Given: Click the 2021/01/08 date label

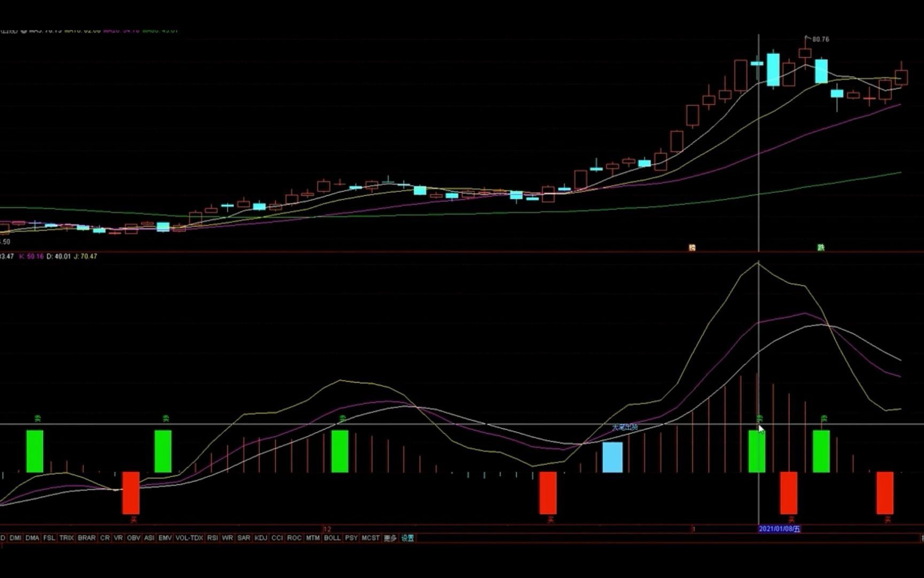Looking at the screenshot, I should pyautogui.click(x=780, y=529).
